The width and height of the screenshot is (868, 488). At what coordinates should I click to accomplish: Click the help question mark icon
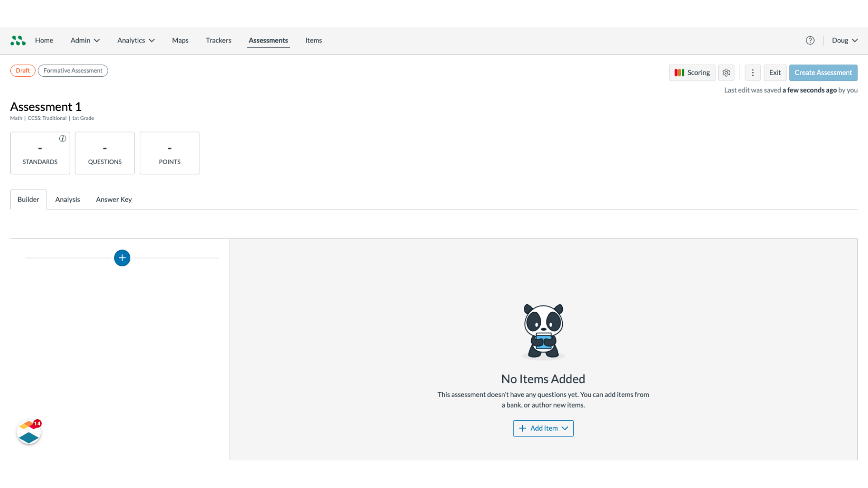(x=810, y=40)
